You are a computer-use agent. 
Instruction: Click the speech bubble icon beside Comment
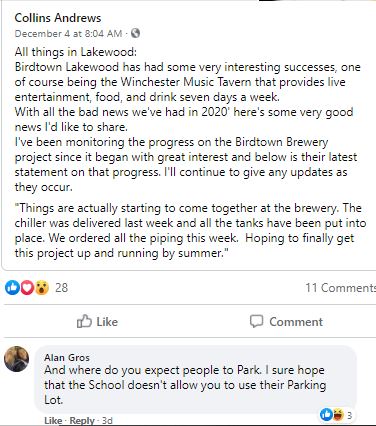coord(256,321)
